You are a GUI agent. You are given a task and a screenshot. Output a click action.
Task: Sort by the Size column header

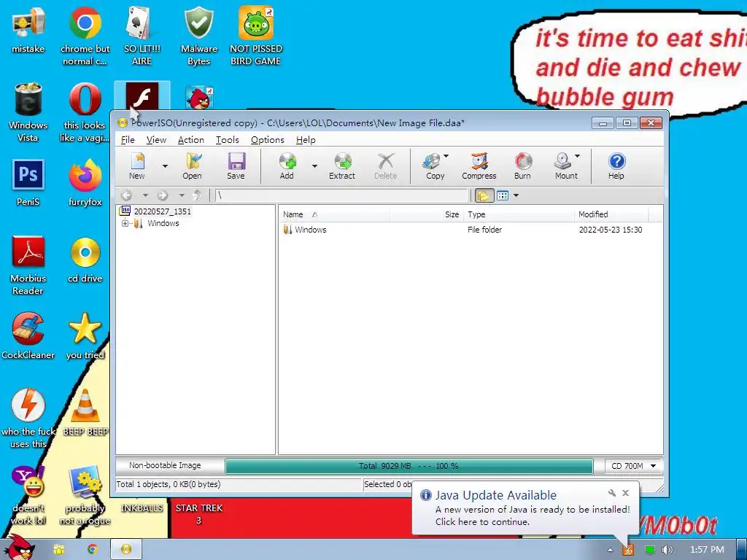426,214
